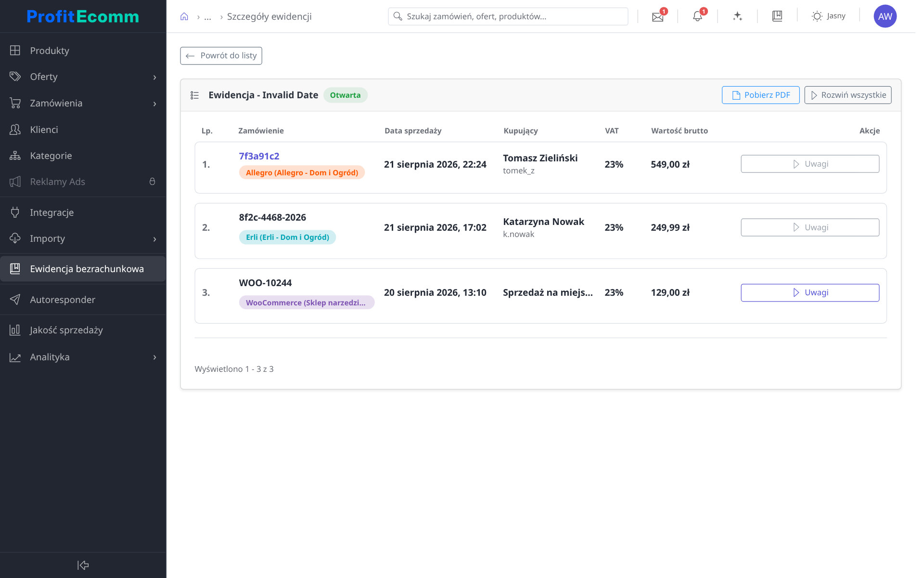Expand the Oferty submenu chevron
Screen dimensions: 924x578
tap(154, 77)
